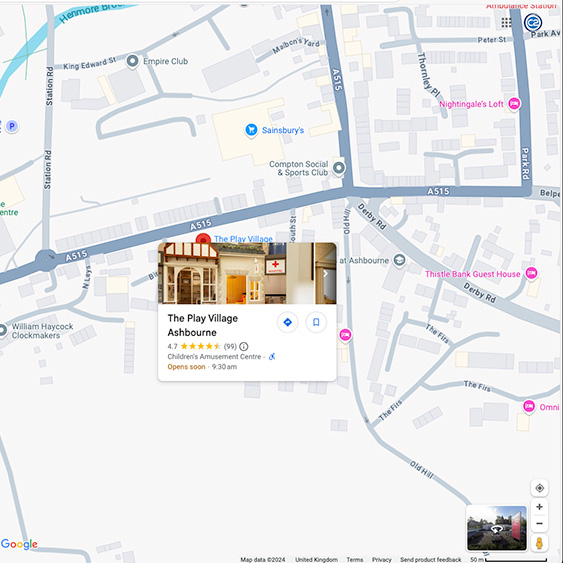Open the account profile avatar

533,23
